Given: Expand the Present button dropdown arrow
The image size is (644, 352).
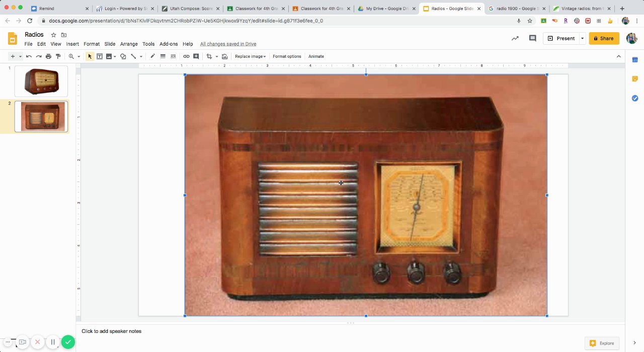Looking at the screenshot, I should point(582,38).
